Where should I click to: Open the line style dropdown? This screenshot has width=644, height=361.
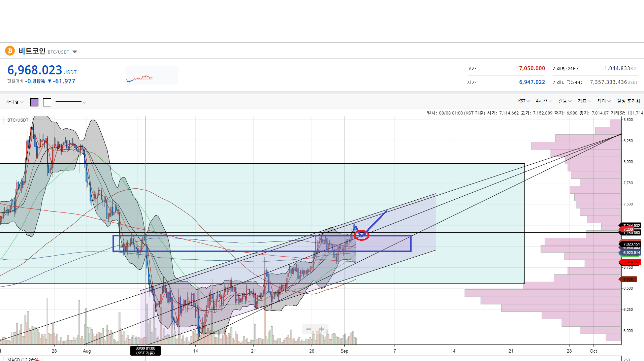click(x=71, y=102)
